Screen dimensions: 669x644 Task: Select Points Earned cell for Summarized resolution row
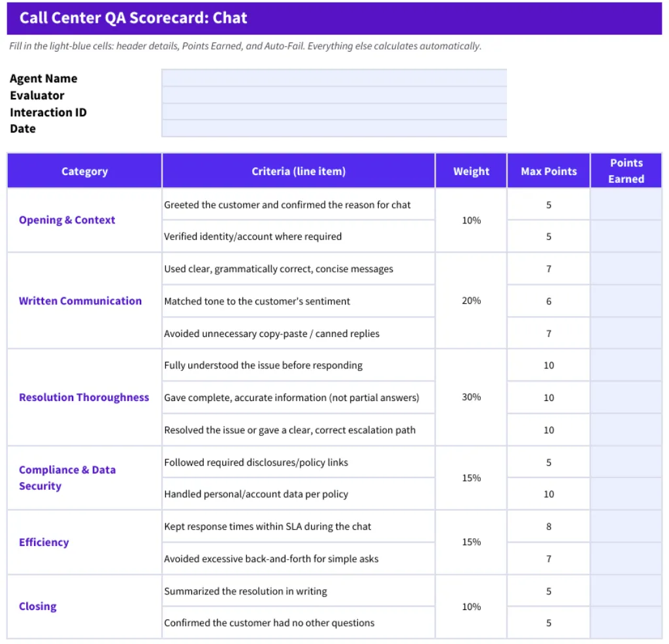click(x=626, y=590)
